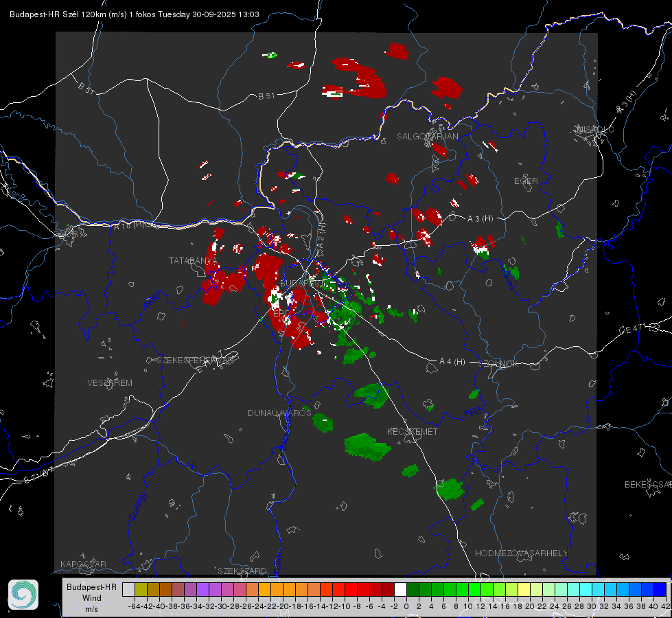This screenshot has width=672, height=618.
Task: Select the dark blue 42 m/s legend swatch
Action: click(x=660, y=589)
